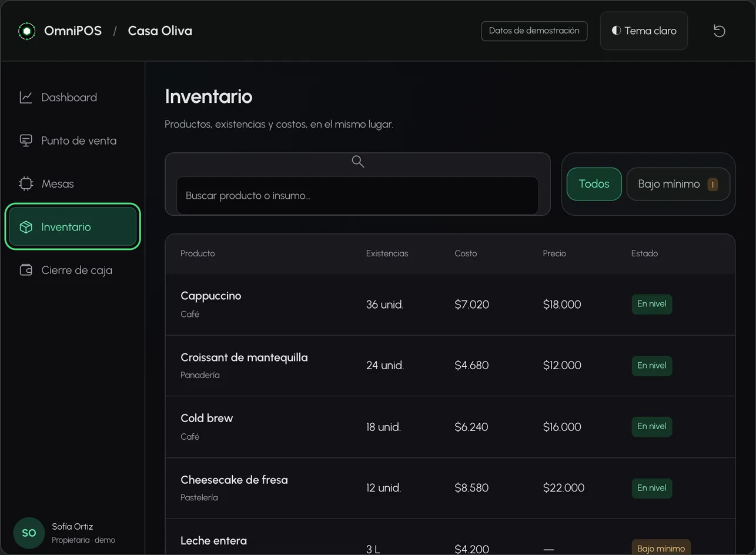
Task: Click the count badge on Bajo mínimo
Action: click(712, 185)
